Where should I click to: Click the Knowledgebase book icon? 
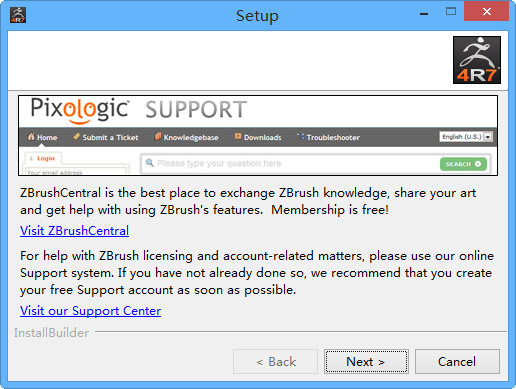158,136
